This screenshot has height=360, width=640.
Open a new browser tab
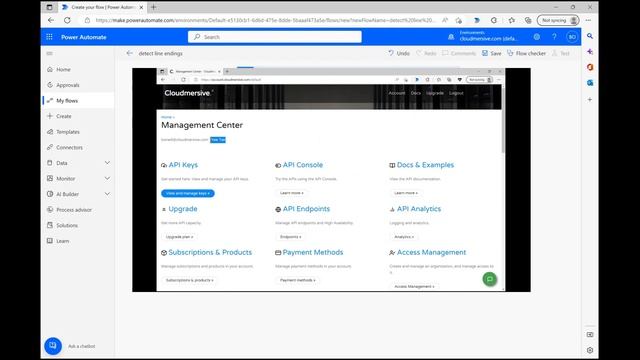click(x=154, y=7)
